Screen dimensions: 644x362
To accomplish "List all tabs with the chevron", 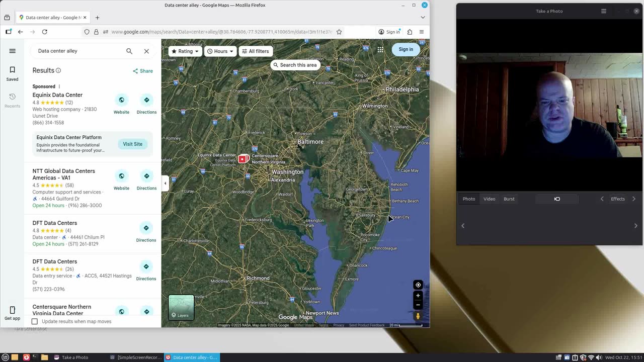I will pos(423,18).
